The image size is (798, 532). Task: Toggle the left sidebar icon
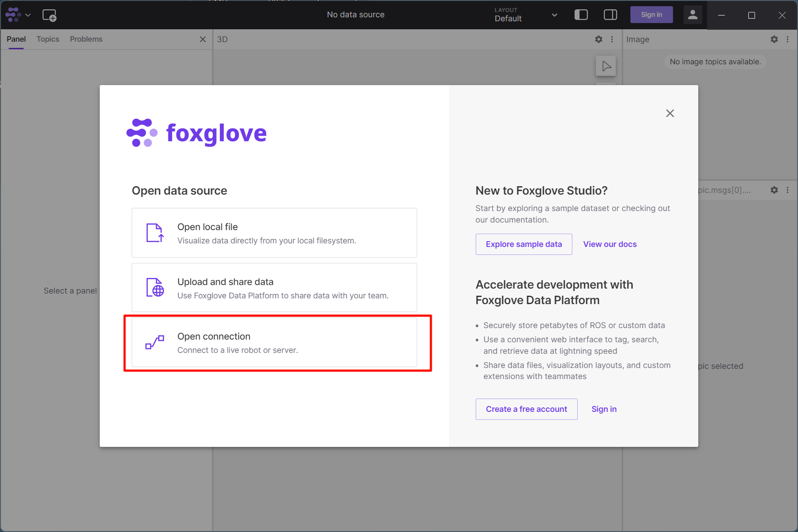pos(581,15)
